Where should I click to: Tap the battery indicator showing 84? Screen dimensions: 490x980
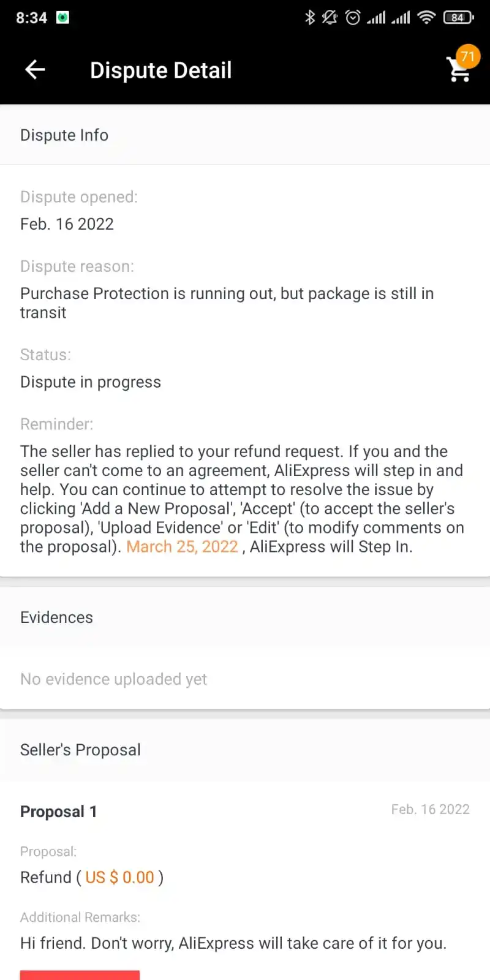(x=459, y=17)
